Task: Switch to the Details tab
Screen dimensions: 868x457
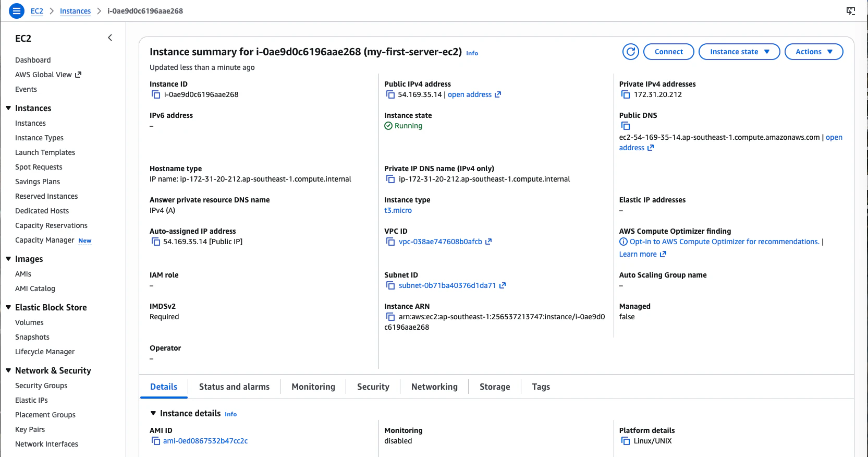Action: [x=164, y=387]
